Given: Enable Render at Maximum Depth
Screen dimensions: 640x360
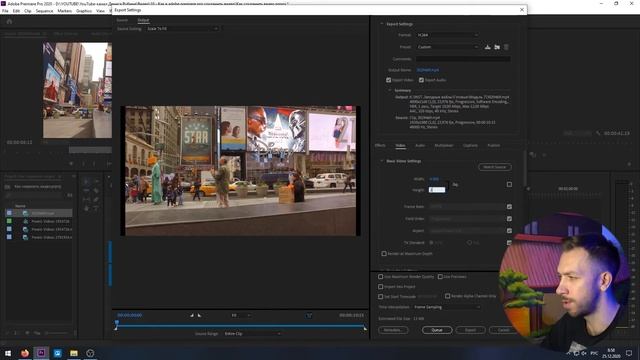Looking at the screenshot, I should (x=384, y=253).
